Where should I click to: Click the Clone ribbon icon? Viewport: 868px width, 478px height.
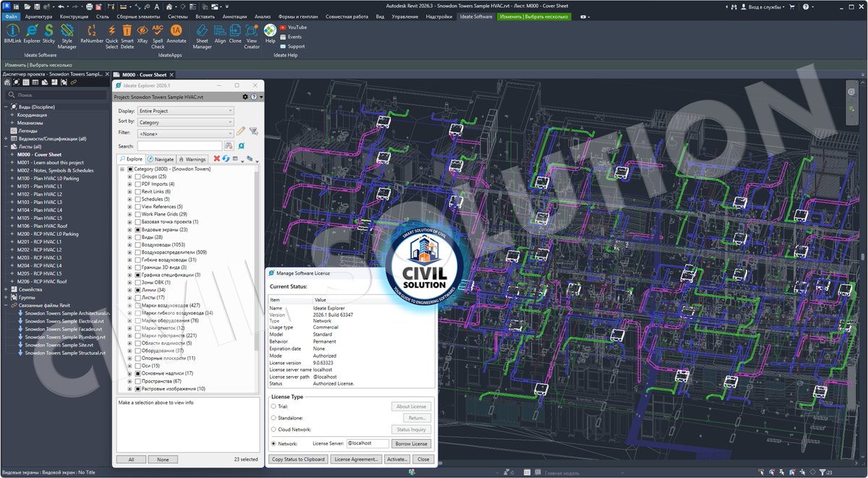(x=235, y=34)
